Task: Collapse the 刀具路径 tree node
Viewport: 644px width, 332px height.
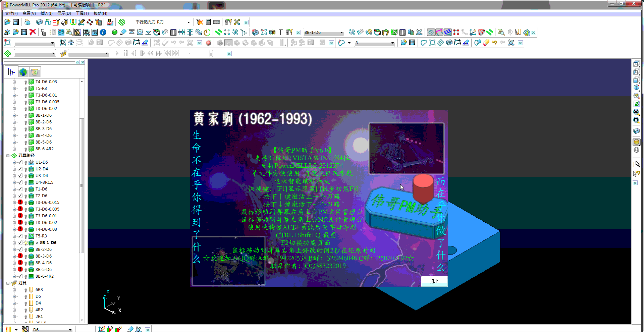Action: (x=8, y=156)
